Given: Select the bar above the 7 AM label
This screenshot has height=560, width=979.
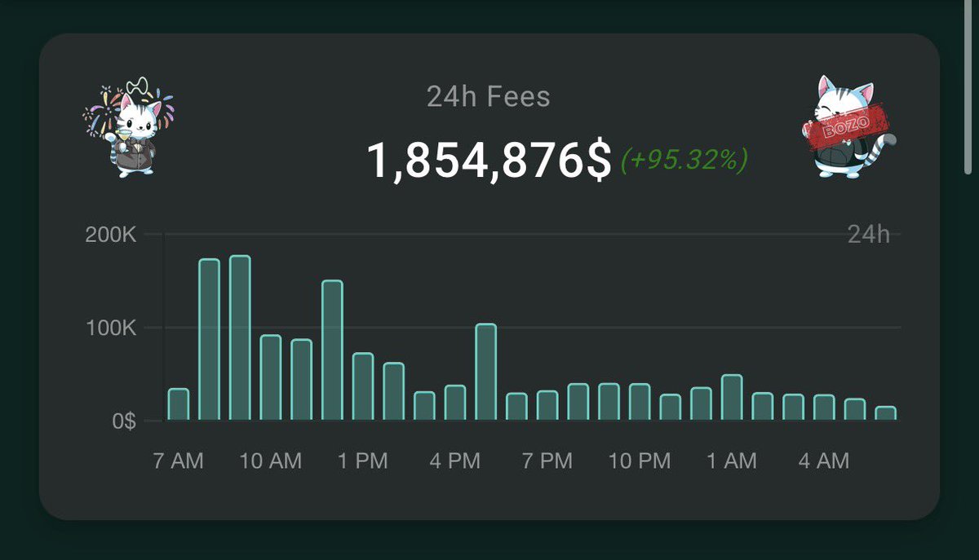Looking at the screenshot, I should point(179,404).
